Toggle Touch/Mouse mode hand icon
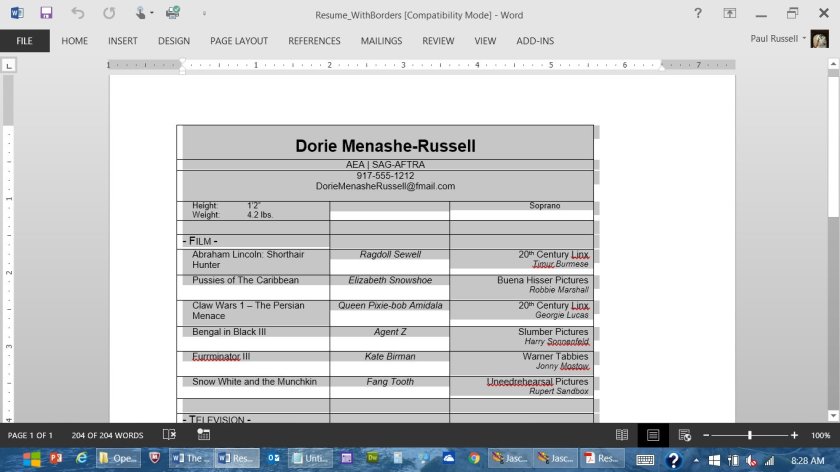Screen dimensions: 840x472 140,13
